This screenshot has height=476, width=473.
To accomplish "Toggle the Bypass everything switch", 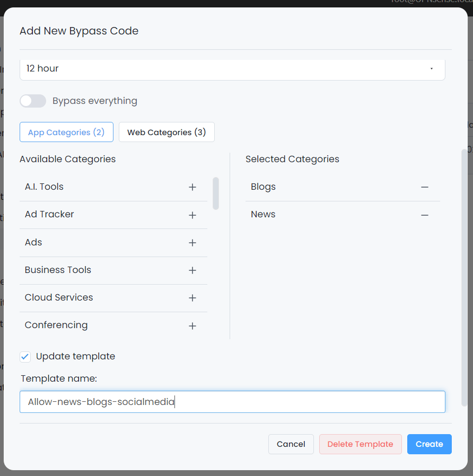I will click(33, 101).
